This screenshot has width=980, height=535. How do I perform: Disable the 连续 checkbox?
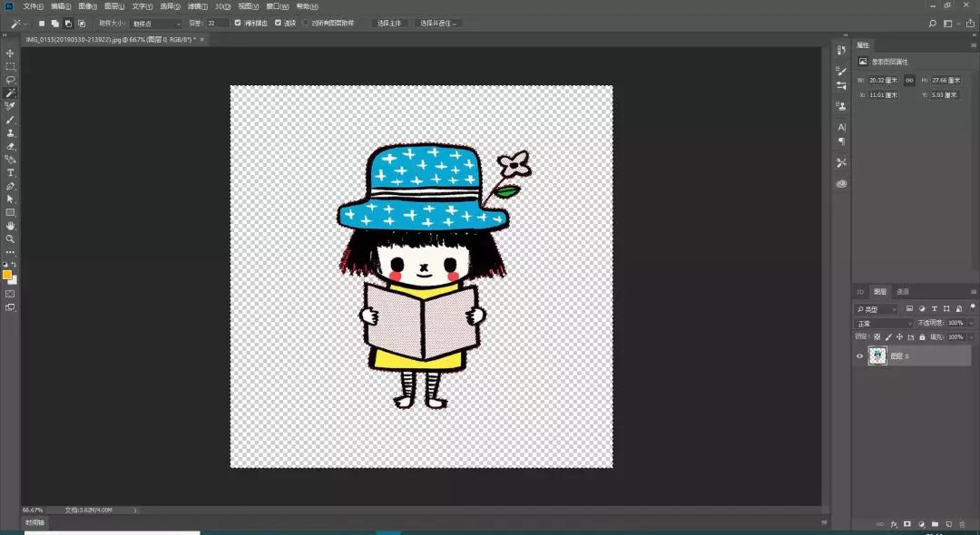coord(277,23)
